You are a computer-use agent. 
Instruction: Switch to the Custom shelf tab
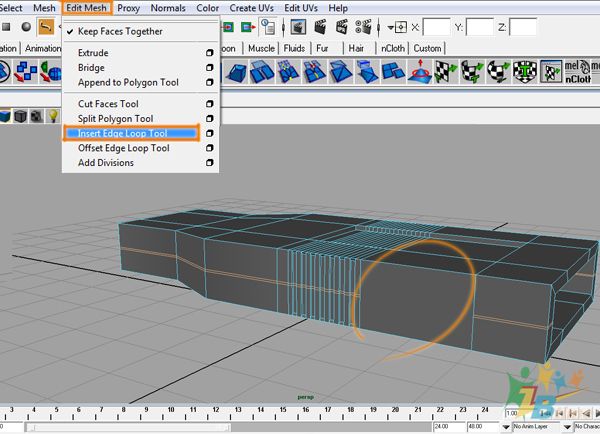click(427, 49)
